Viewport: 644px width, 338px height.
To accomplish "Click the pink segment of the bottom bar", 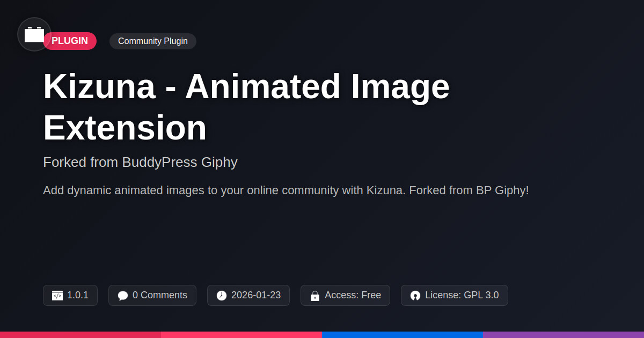I will [x=241, y=334].
